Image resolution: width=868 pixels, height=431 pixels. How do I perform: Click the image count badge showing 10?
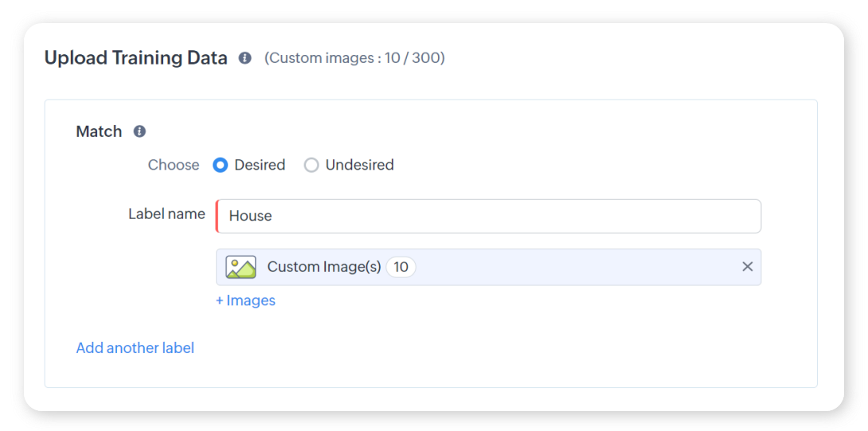[x=401, y=267]
